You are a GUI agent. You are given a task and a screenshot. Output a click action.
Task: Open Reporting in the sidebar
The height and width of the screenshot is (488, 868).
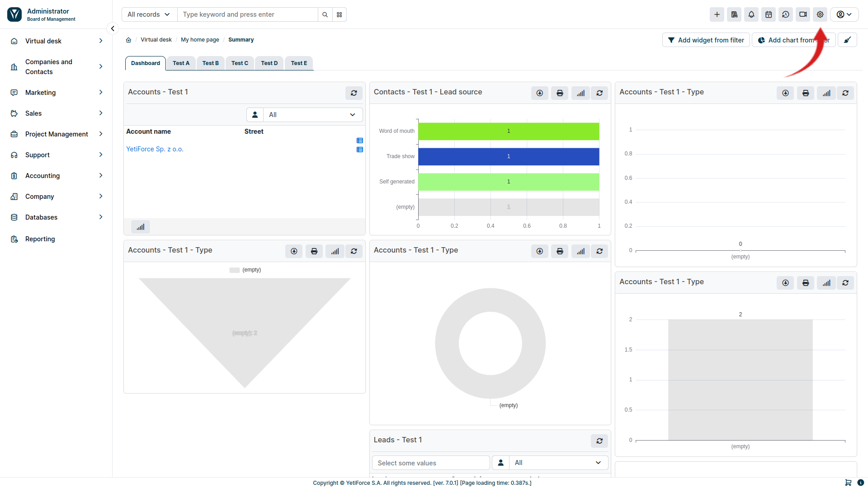56,239
